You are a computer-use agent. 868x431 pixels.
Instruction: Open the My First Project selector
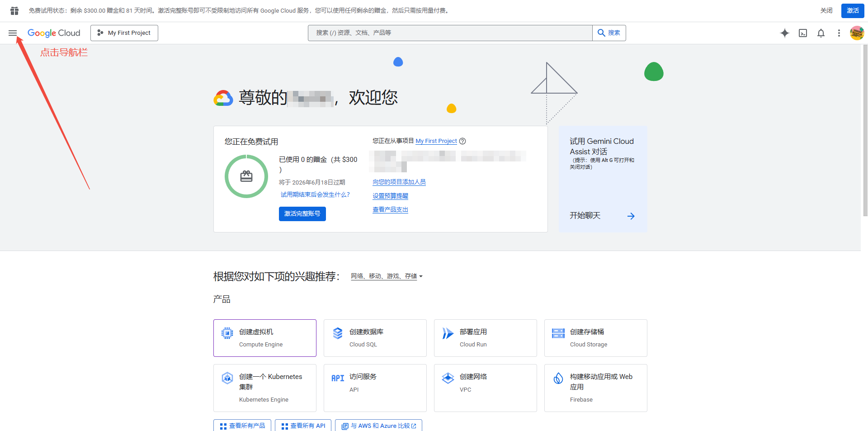[x=124, y=33]
